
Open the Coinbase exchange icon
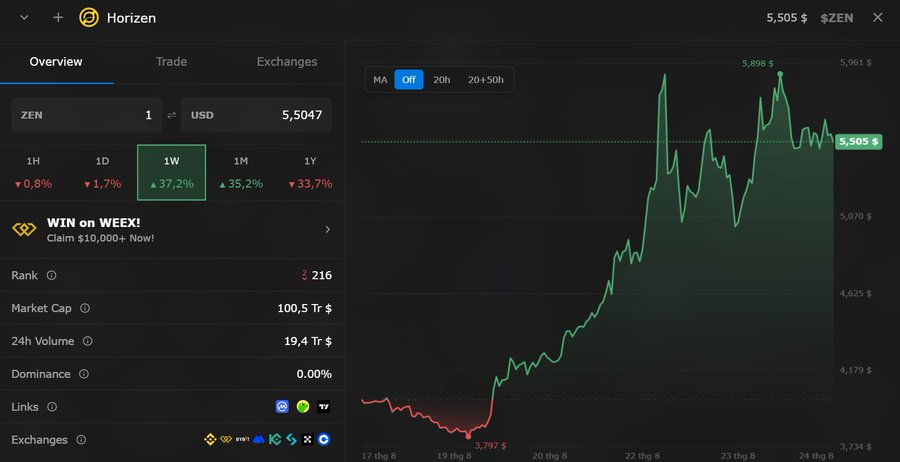coord(324,440)
